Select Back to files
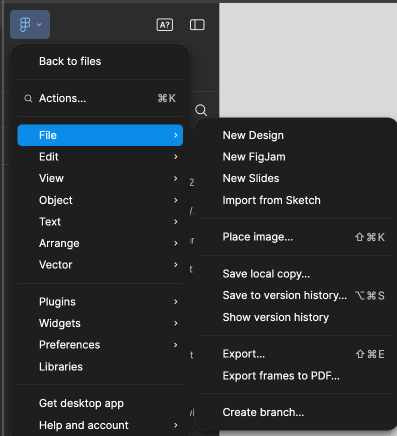397x436 pixels. coord(100,61)
